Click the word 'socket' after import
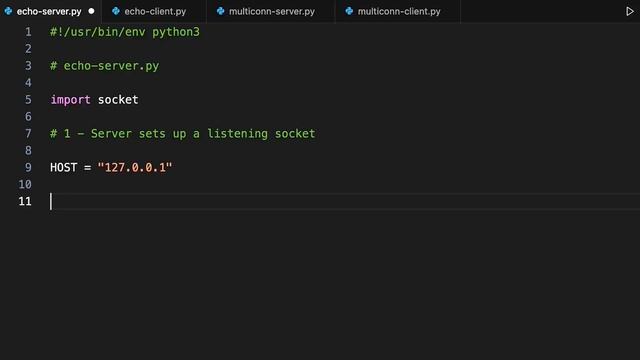The image size is (640, 360). 118,100
